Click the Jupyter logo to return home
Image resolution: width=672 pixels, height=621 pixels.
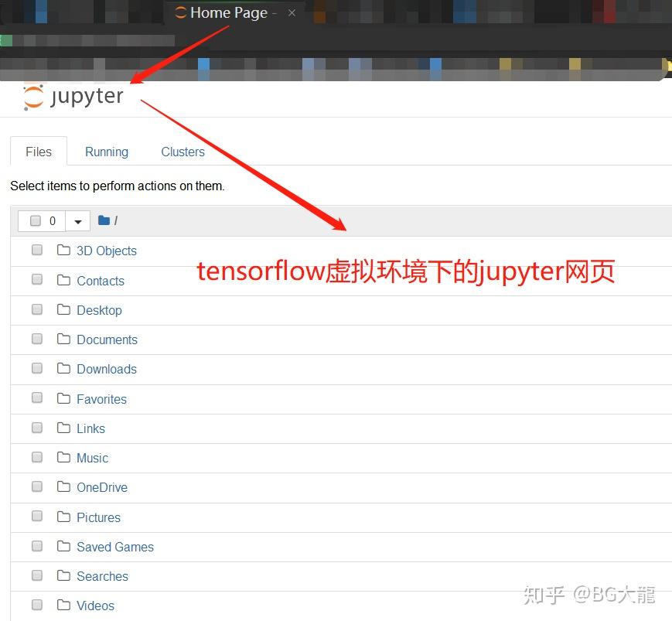click(73, 95)
